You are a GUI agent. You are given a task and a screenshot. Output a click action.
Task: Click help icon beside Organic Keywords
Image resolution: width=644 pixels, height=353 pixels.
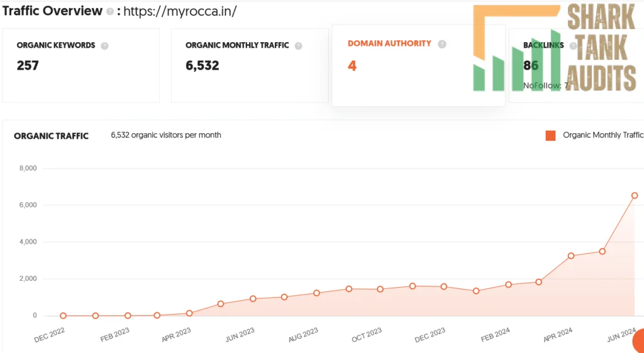[x=105, y=46]
